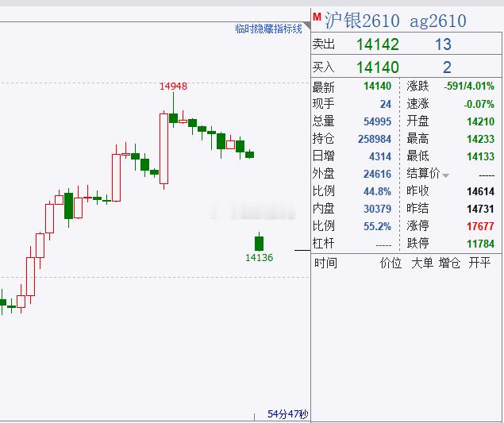This screenshot has height=423, width=504.
Task: Click the 跌停 value 11784
Action: [480, 244]
